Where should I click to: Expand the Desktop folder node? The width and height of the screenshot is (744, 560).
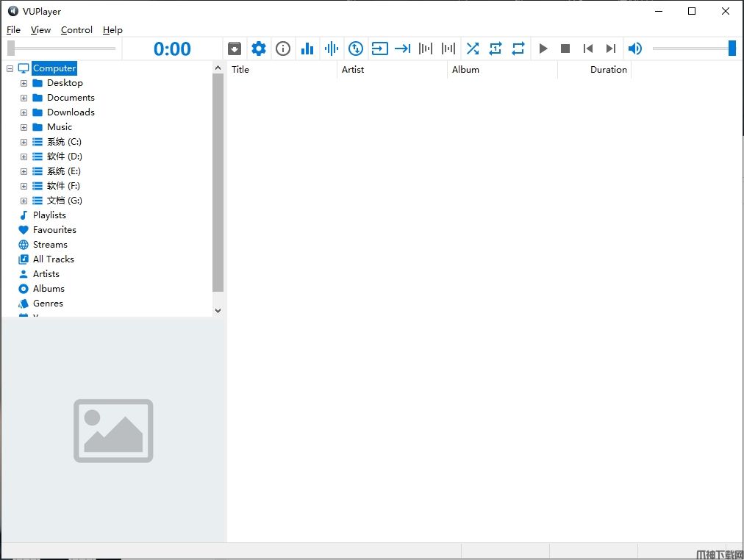pos(24,83)
